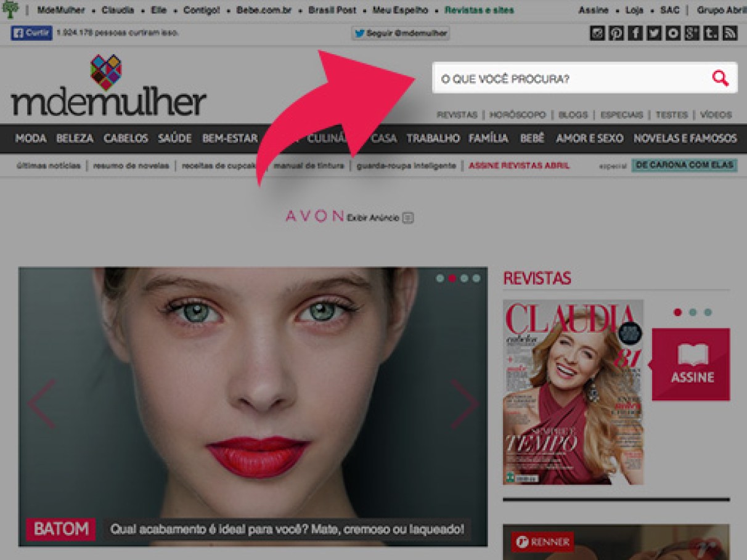
Task: Open the BELEZA menu item
Action: (x=75, y=139)
